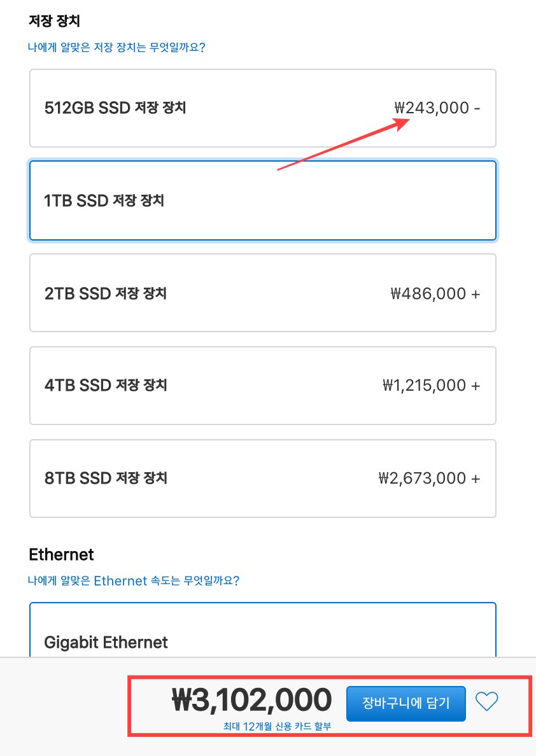
Task: Select the 4TB SSD 저장 장치 option
Action: 262,386
